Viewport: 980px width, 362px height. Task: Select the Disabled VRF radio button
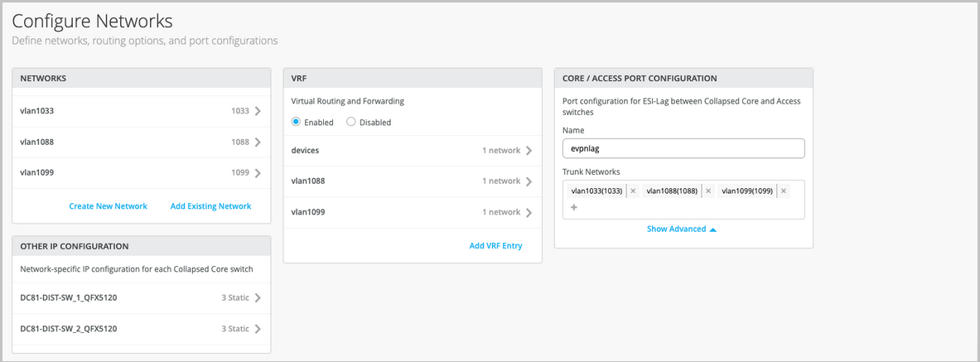[351, 123]
